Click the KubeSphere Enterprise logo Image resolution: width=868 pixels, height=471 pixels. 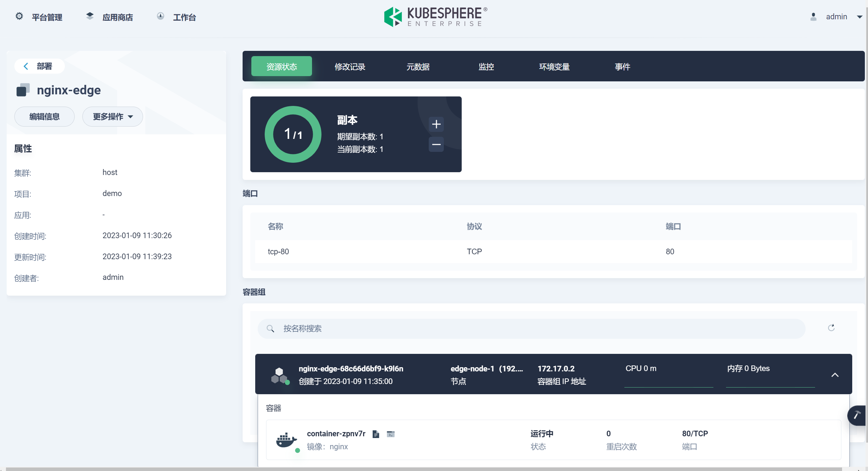pos(435,17)
